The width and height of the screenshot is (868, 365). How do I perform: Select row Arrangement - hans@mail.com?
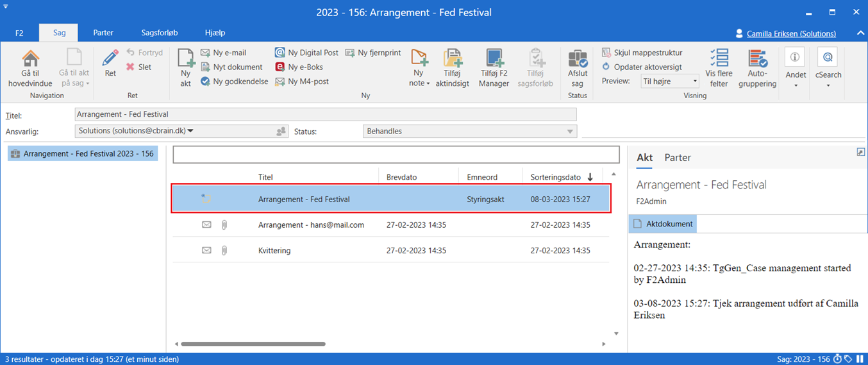point(390,225)
